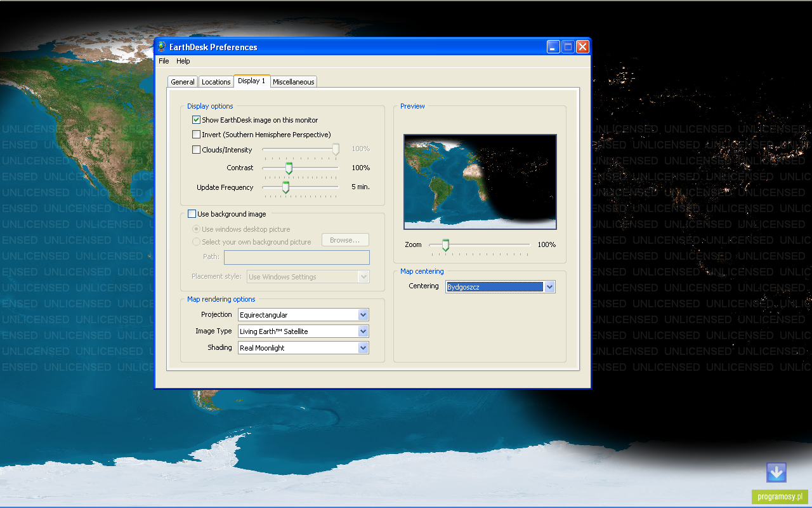
Task: Click the Zoom slider thumb
Action: tap(445, 245)
